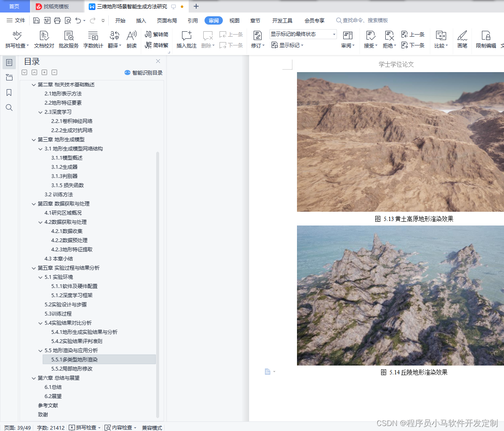Jump to 5.5.2局部地形修改 heading
The height and width of the screenshot is (431, 504).
[72, 369]
